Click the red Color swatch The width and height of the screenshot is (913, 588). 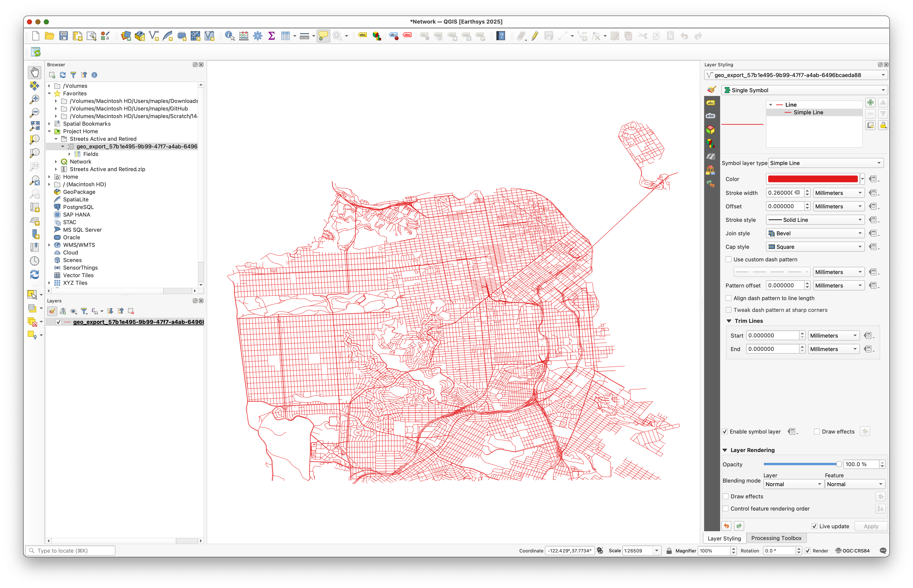coord(813,179)
